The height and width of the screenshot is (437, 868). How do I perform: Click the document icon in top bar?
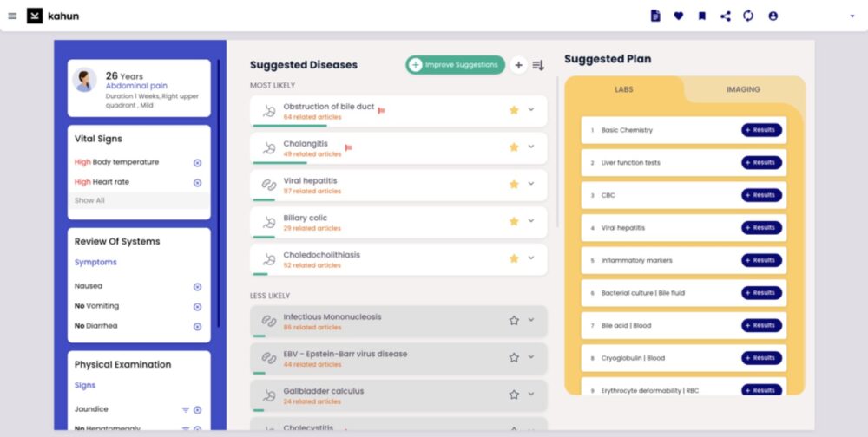[655, 16]
